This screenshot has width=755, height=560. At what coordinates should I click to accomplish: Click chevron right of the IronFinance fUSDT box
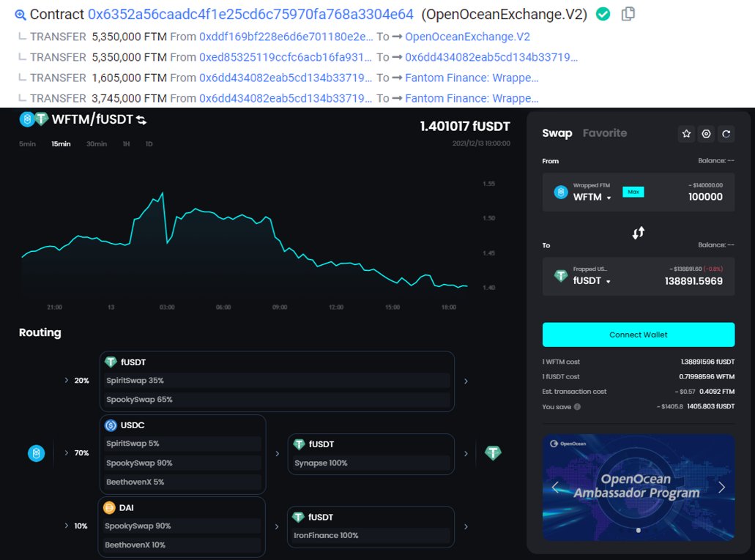(x=466, y=527)
